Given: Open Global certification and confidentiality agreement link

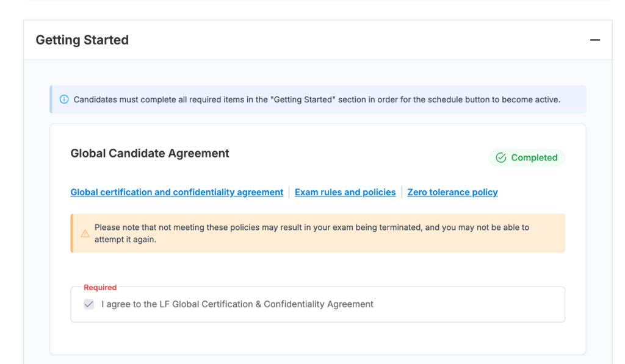Looking at the screenshot, I should pyautogui.click(x=177, y=192).
